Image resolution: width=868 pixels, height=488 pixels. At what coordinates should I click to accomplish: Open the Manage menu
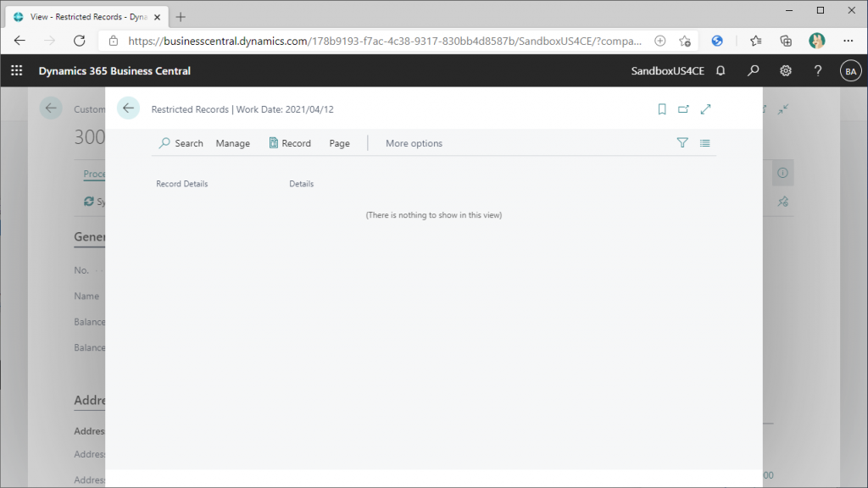click(x=232, y=143)
